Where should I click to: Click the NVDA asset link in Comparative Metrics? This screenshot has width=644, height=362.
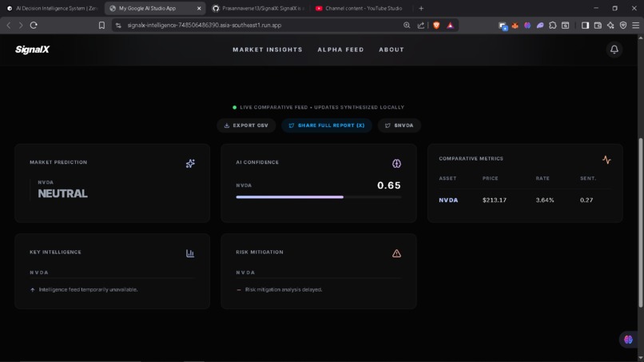coord(448,200)
